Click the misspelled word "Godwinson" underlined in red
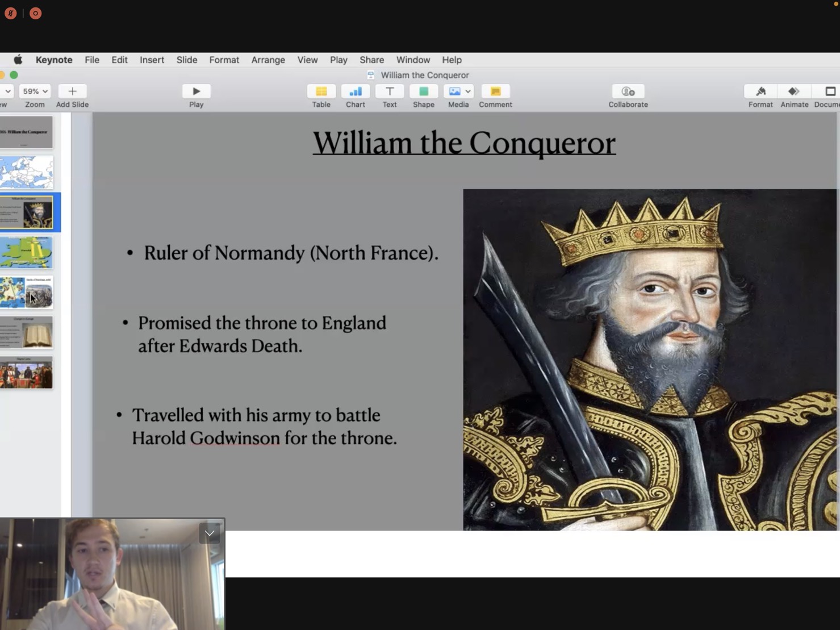 235,438
